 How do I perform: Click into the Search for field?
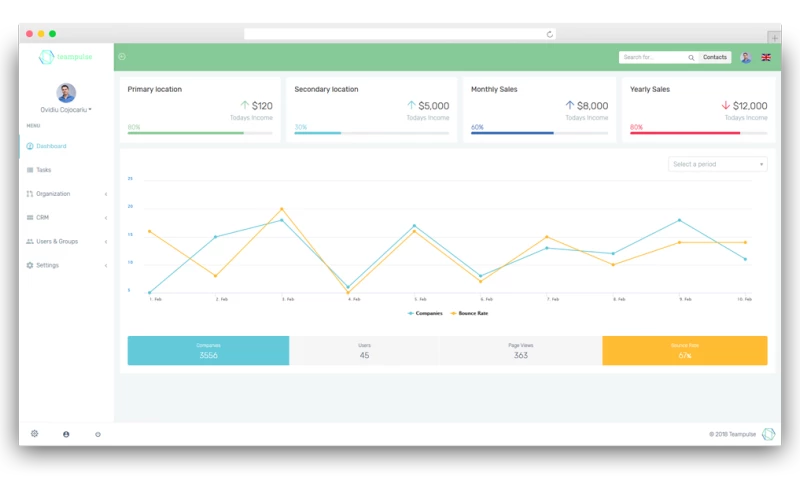coord(652,58)
